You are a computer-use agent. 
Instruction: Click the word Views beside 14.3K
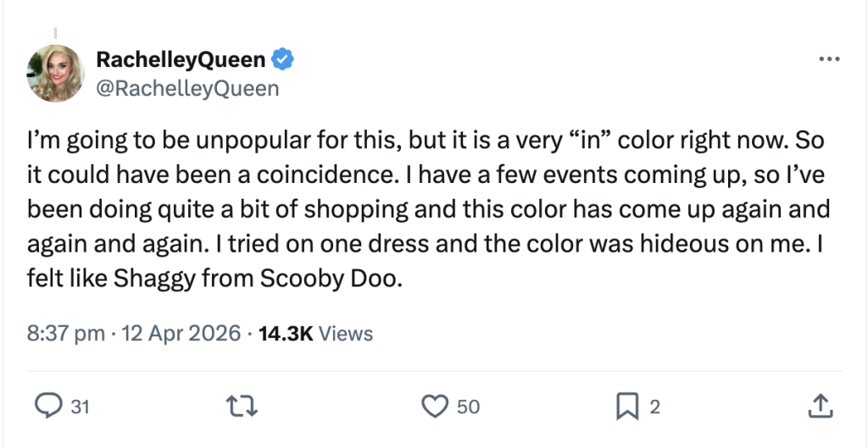click(346, 334)
